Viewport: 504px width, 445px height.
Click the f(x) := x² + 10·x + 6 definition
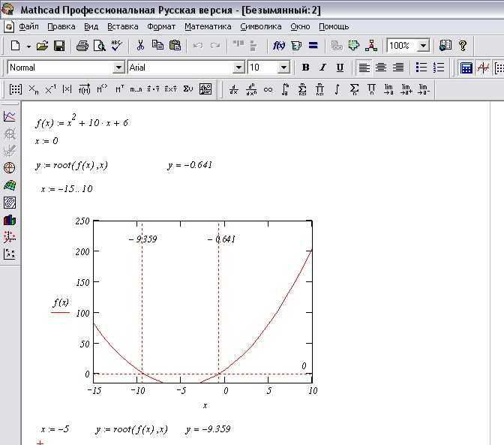(x=82, y=122)
